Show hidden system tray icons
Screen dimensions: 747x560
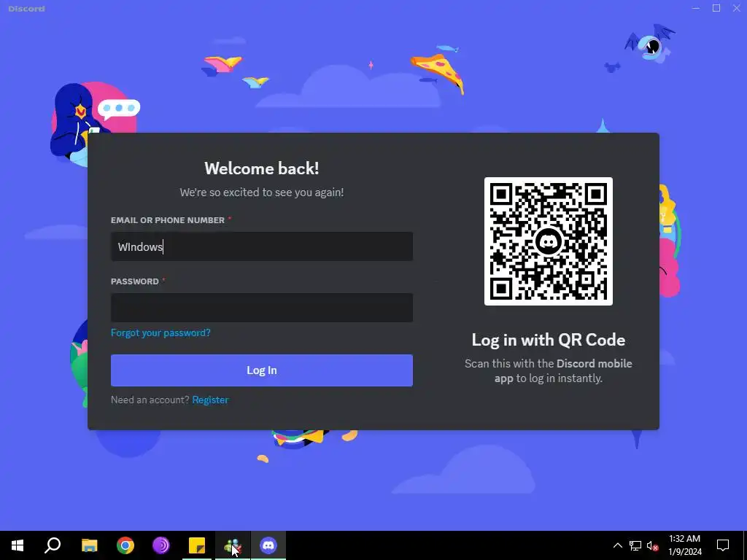[617, 545]
